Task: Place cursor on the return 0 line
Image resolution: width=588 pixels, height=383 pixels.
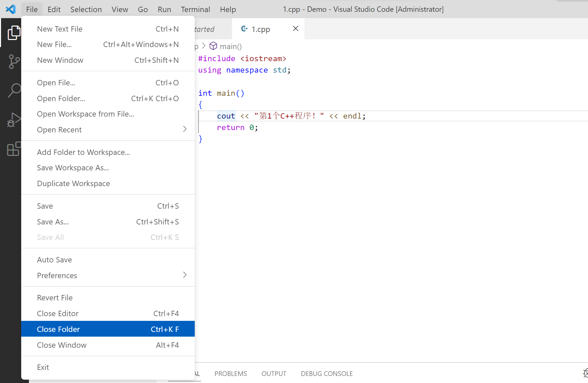Action: click(237, 127)
